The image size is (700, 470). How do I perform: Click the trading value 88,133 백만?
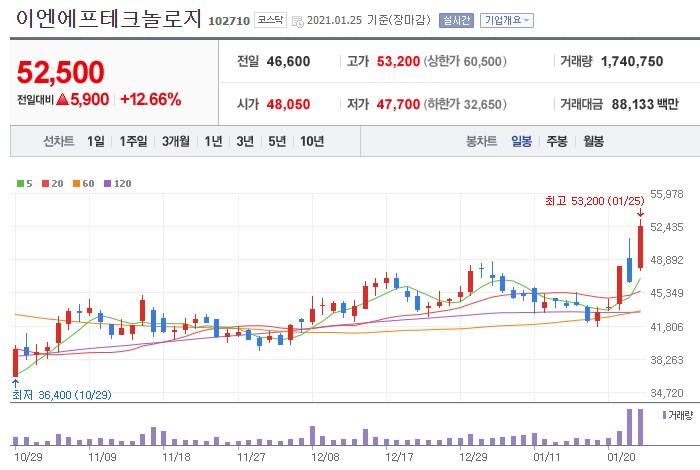pos(645,104)
